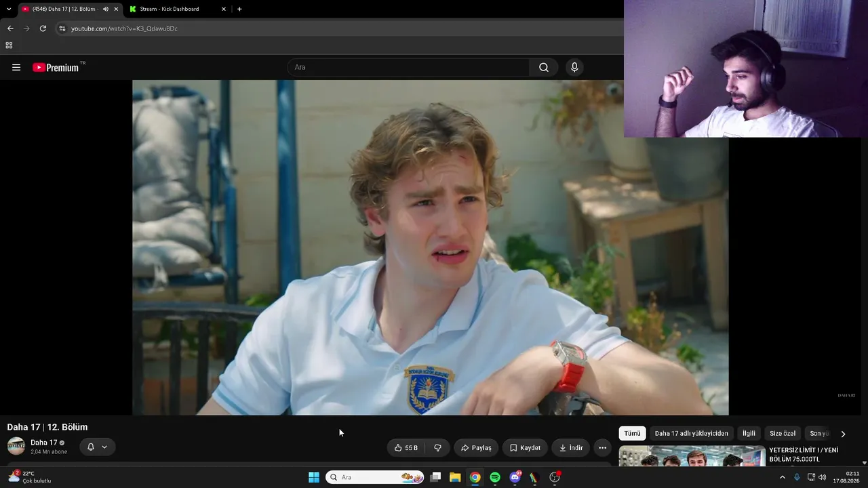868x488 pixels.
Task: Save the video with Kaydet
Action: coord(525,448)
